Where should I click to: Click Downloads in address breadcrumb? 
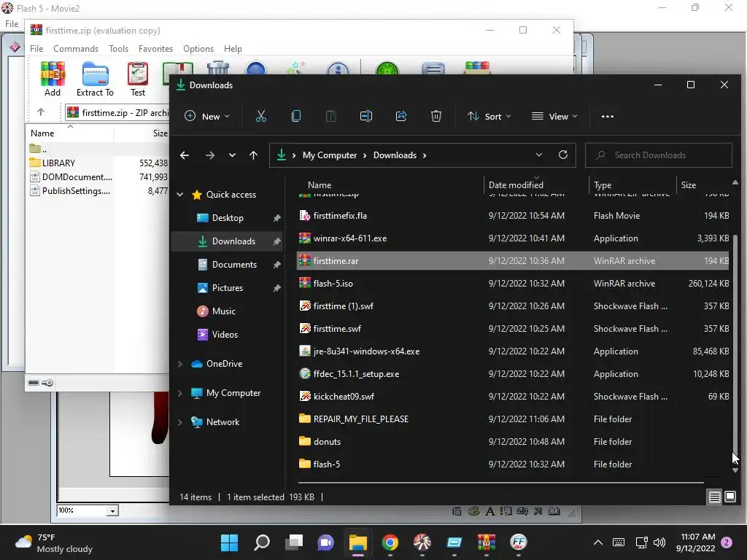(395, 155)
